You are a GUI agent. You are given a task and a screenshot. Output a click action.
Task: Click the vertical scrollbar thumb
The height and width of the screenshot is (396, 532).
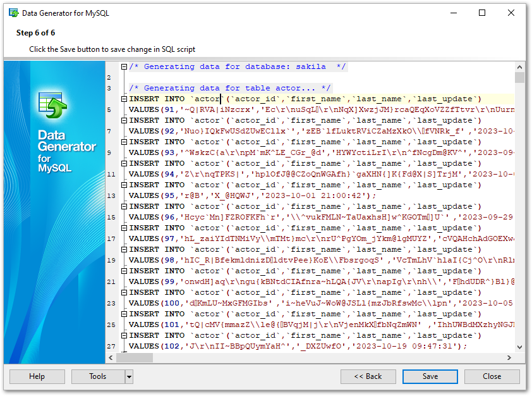pos(519,77)
